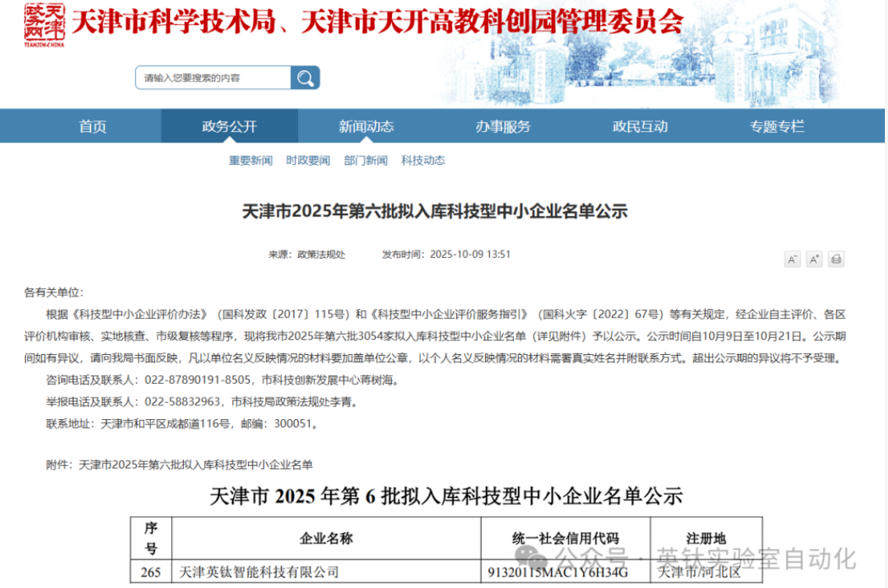
Task: Focus the 请输入您要搜索的内容 search box
Action: coord(213,77)
